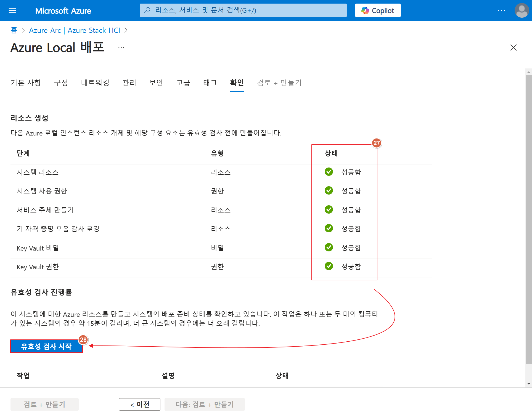Select the 서비스 주체 만들기 row label

[x=45, y=210]
